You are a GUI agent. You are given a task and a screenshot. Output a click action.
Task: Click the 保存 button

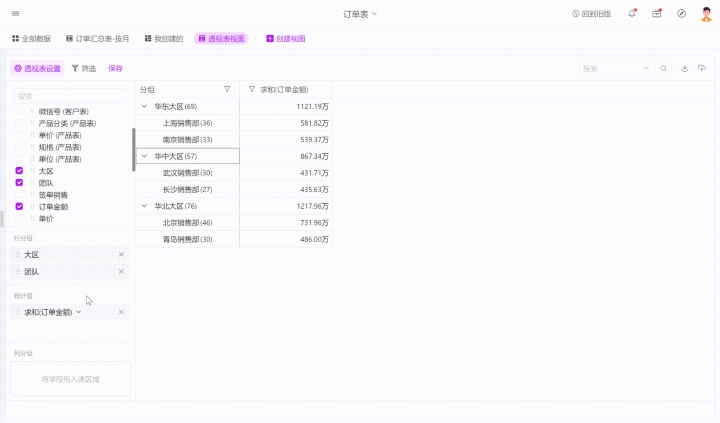coord(116,69)
